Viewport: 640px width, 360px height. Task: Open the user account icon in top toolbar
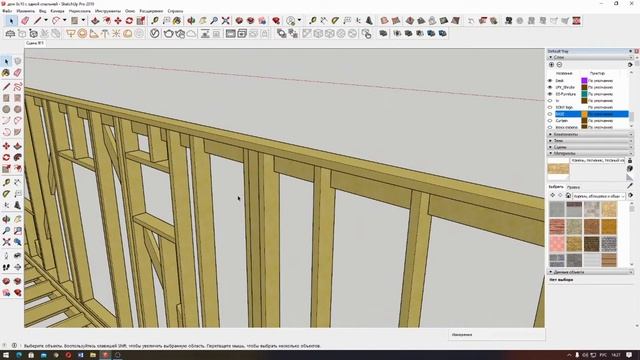click(291, 20)
